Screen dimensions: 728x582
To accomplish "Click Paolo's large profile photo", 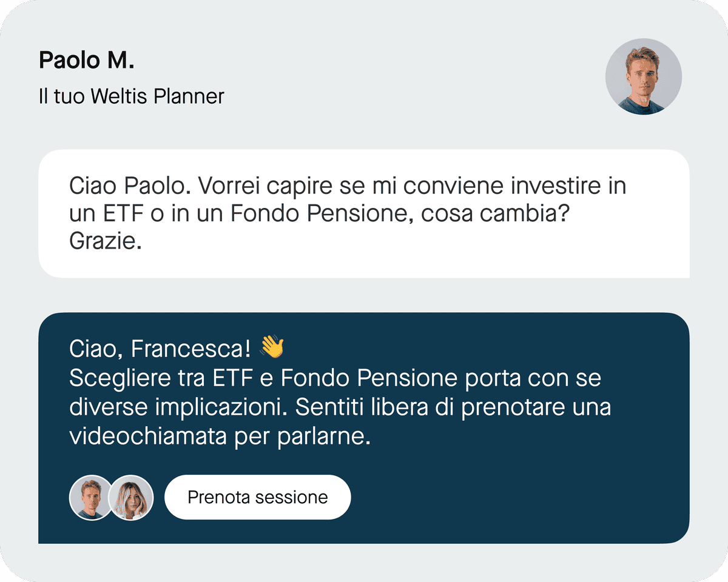I will (x=643, y=77).
